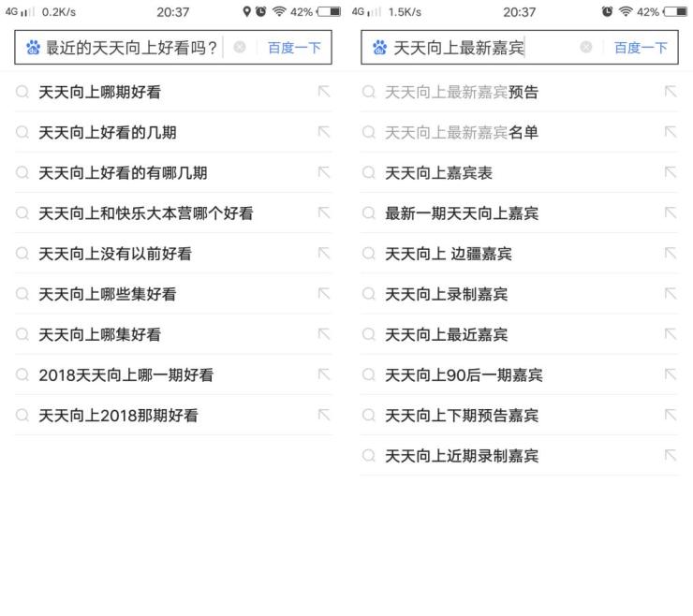The width and height of the screenshot is (693, 616).
Task: Pick suggestion 天天向上90后一期嘉宾
Action: (x=520, y=375)
